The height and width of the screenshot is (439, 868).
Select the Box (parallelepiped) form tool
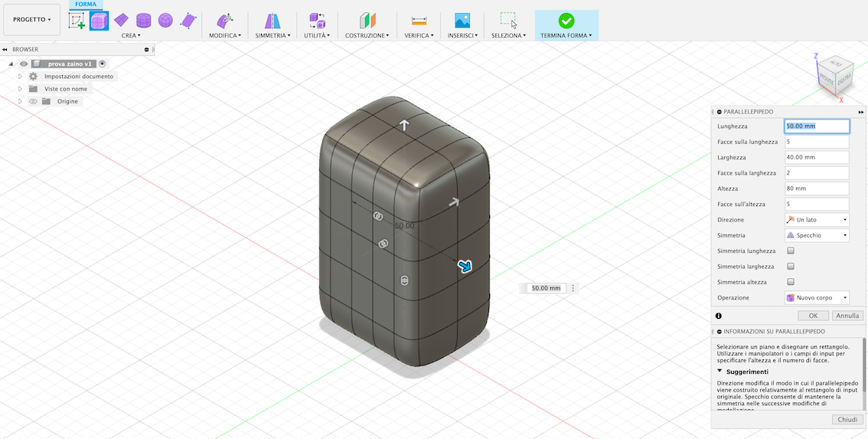[x=99, y=21]
